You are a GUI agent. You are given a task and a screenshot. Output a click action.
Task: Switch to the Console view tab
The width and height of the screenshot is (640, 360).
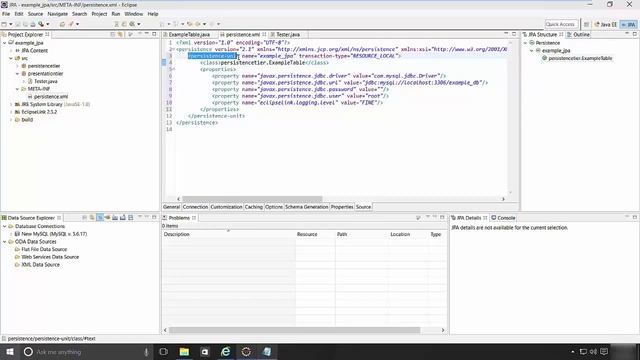click(503, 218)
